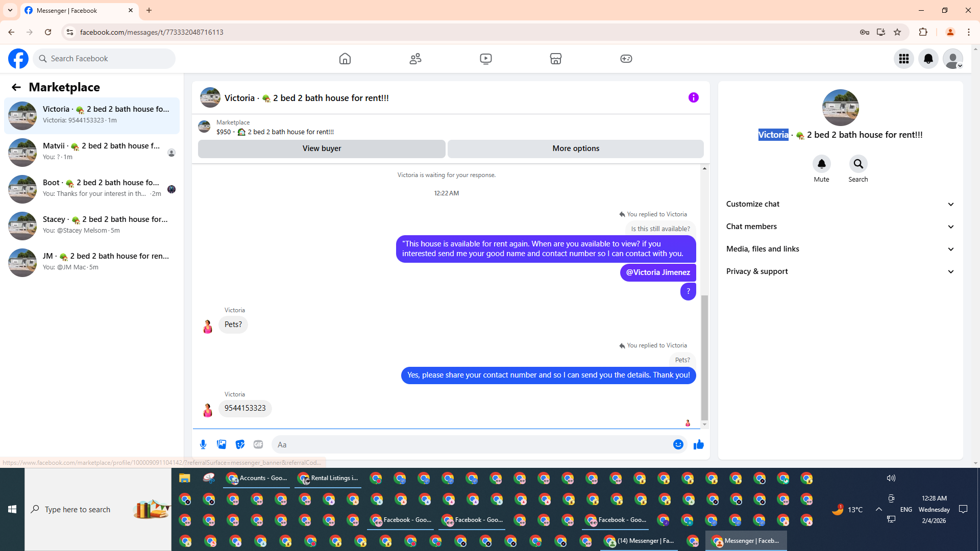Attach a photo using the image icon
Viewport: 980px width, 551px height.
(x=222, y=444)
